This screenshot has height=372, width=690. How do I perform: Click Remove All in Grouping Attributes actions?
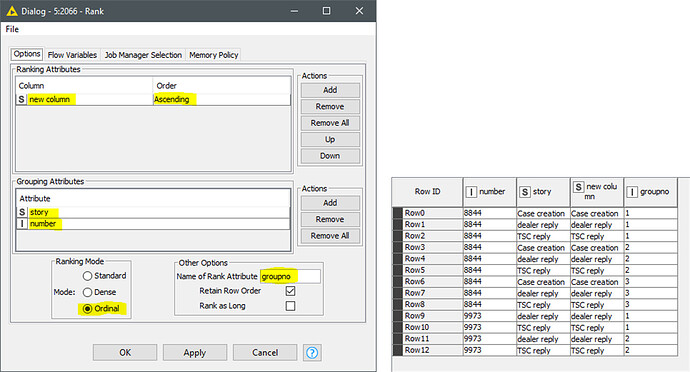click(x=330, y=236)
